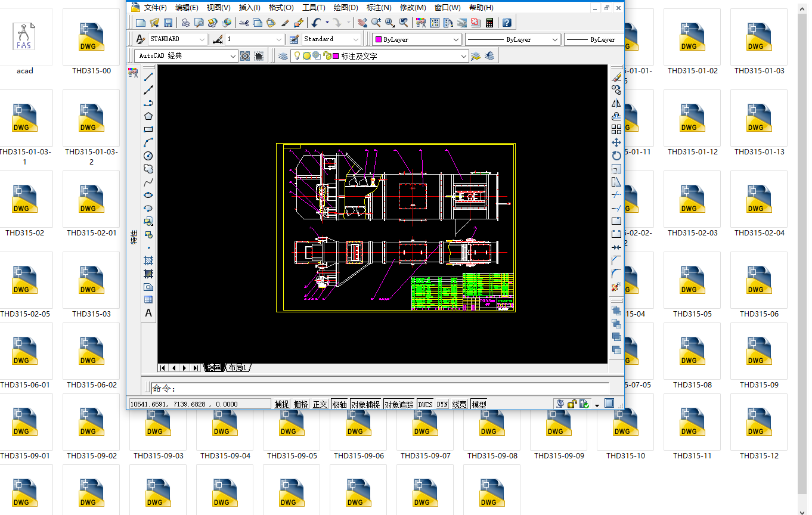
Task: Open the dimension style dropdown showing 1
Action: coord(255,39)
